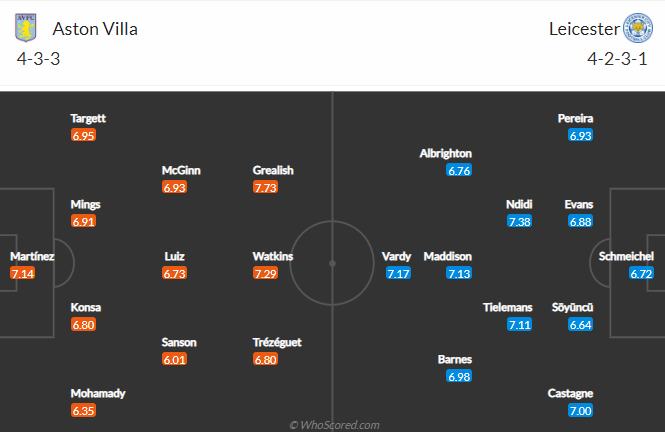Click Ndidi's 7.38 rating badge
The height and width of the screenshot is (432, 665).
click(x=519, y=221)
